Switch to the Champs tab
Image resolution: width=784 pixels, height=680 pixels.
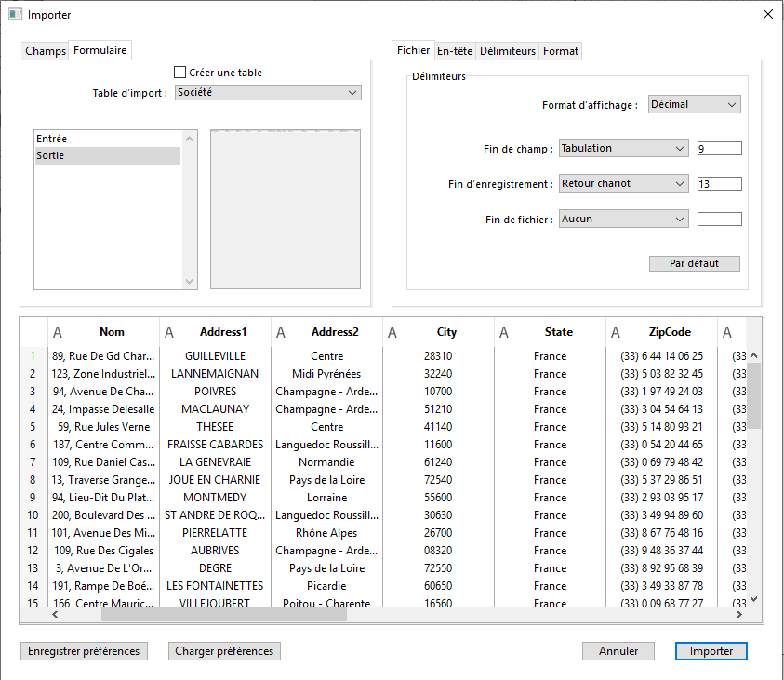pyautogui.click(x=46, y=51)
